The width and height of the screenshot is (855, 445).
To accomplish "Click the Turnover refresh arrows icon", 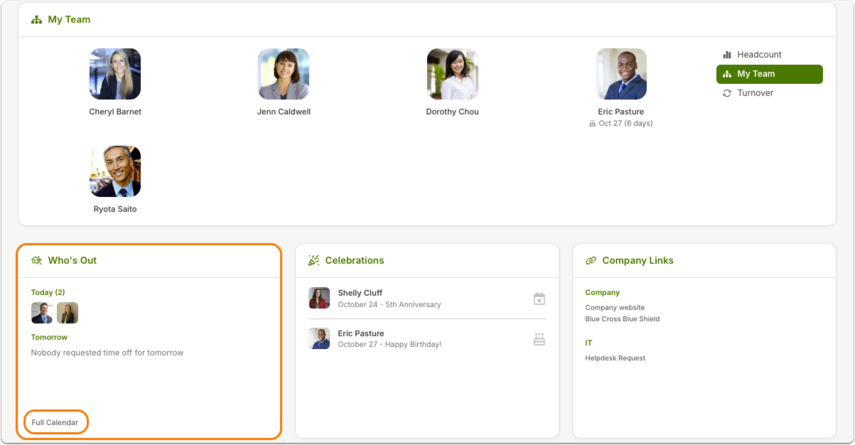I will (x=727, y=93).
